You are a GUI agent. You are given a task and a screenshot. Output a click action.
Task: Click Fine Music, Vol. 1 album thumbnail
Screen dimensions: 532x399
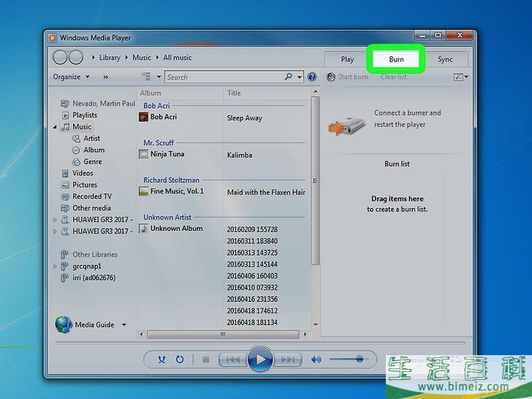[143, 191]
